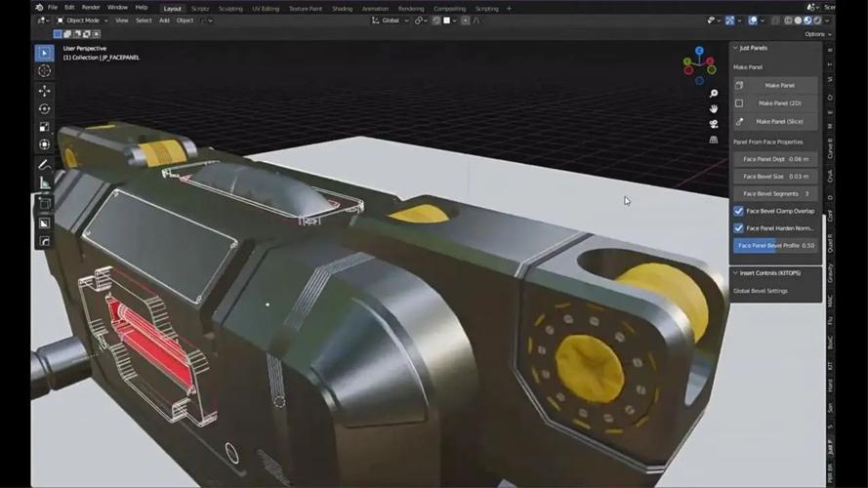Open Global transform orientation dropdown

(391, 20)
